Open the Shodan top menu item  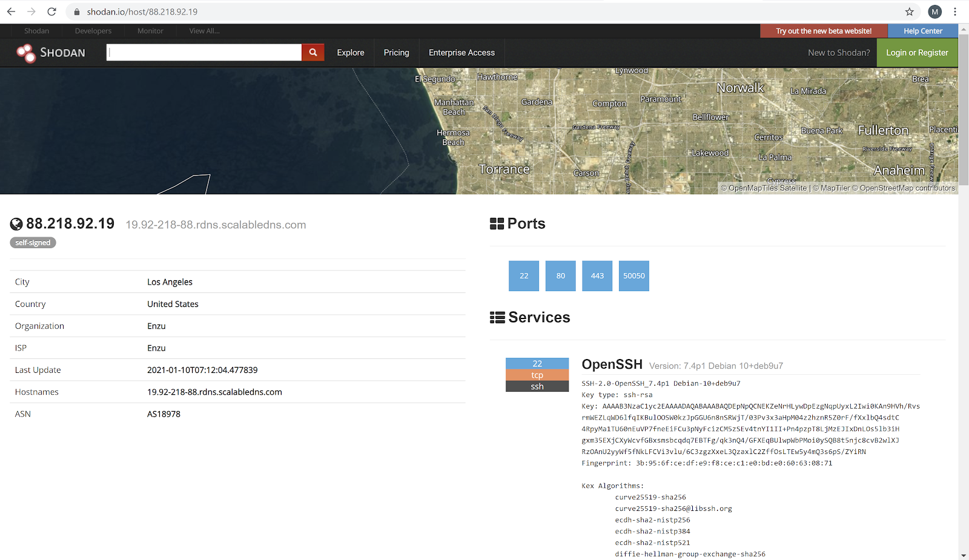36,31
